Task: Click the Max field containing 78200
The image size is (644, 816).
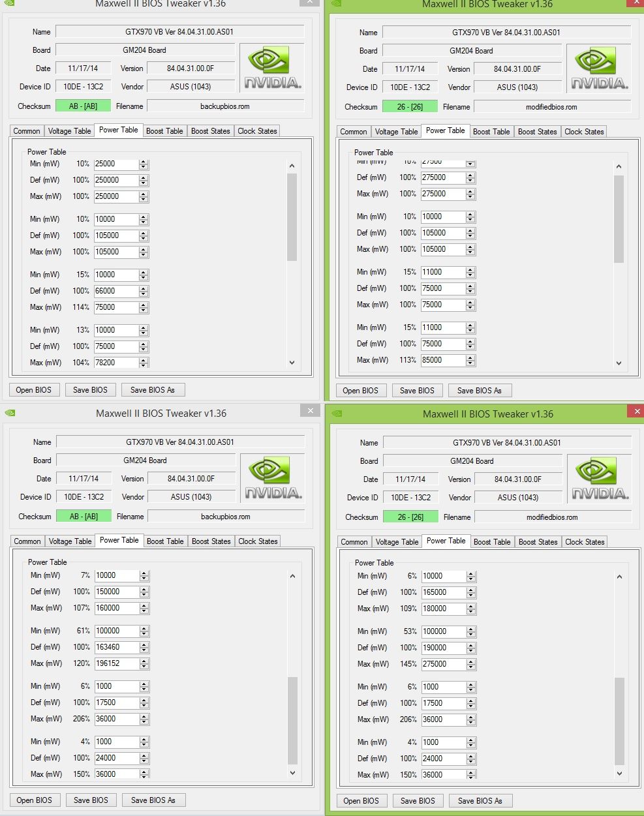Action: 116,362
